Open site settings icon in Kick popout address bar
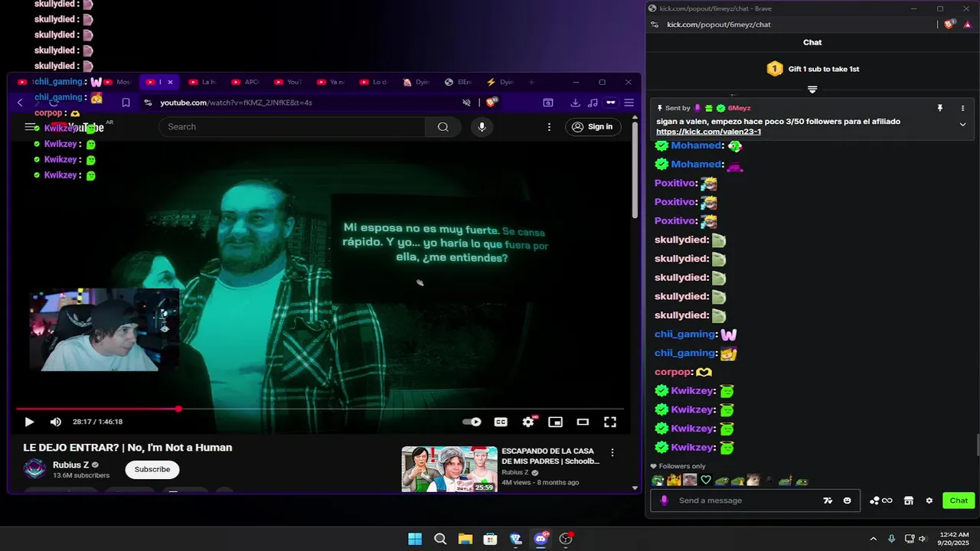Screen dimensions: 980x551 coord(655,24)
